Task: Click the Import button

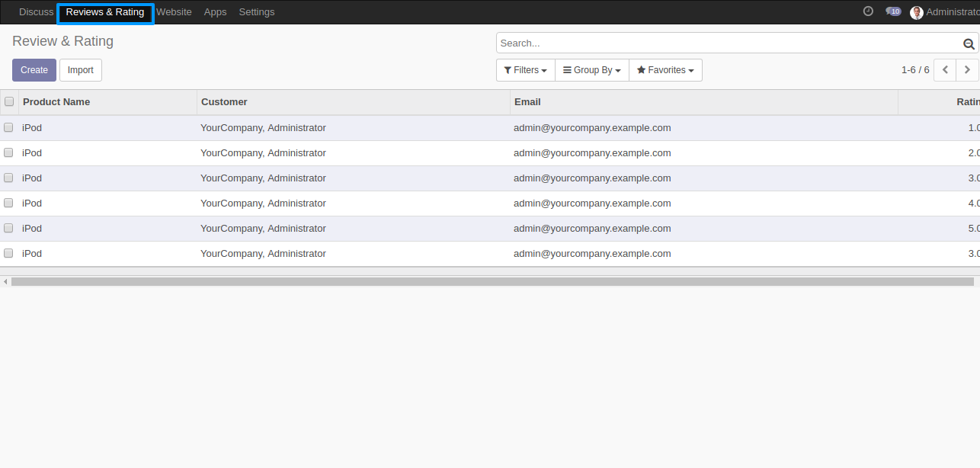Action: pos(81,70)
